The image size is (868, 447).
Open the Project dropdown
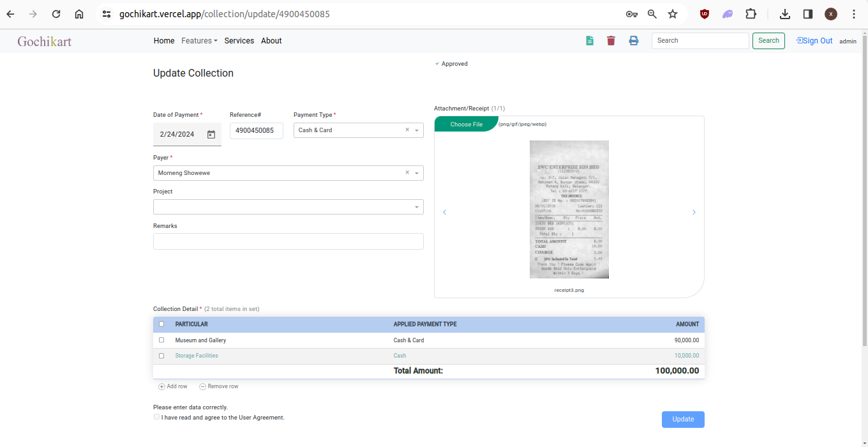tap(417, 207)
